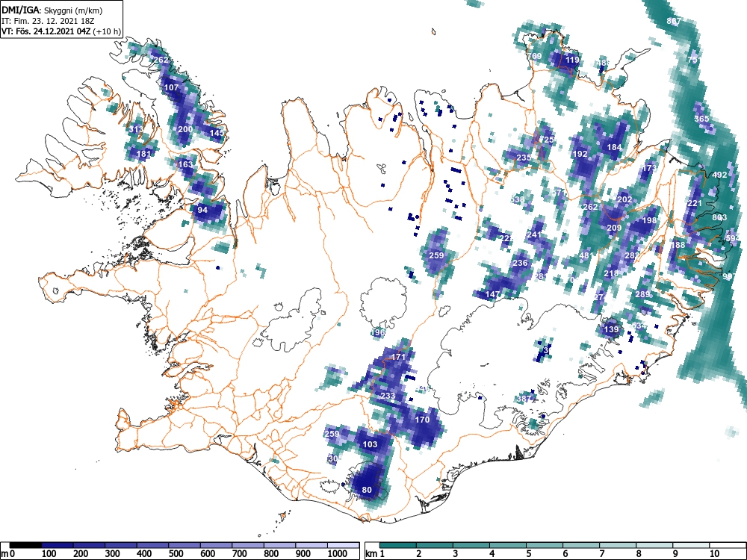Click the 236 visibility value on the map

520,262
